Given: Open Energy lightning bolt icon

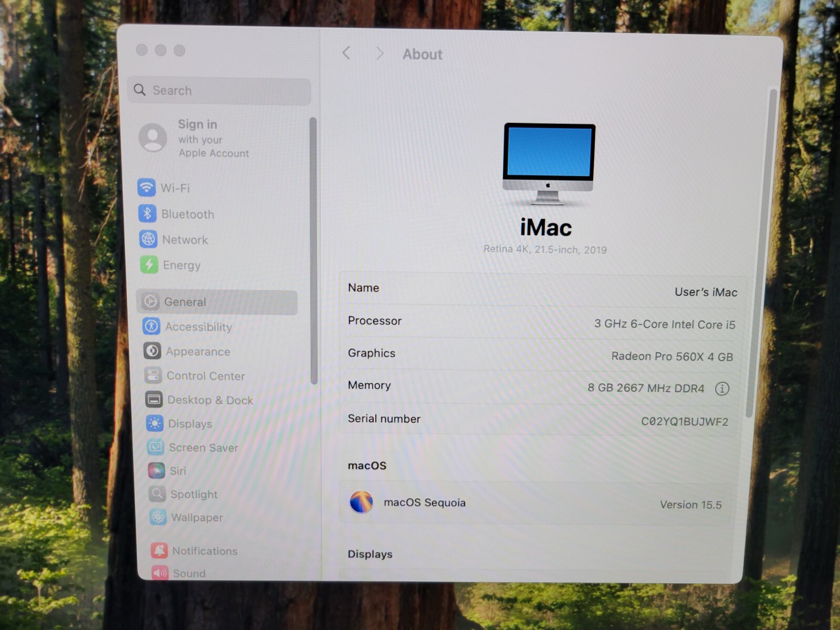Looking at the screenshot, I should click(149, 265).
